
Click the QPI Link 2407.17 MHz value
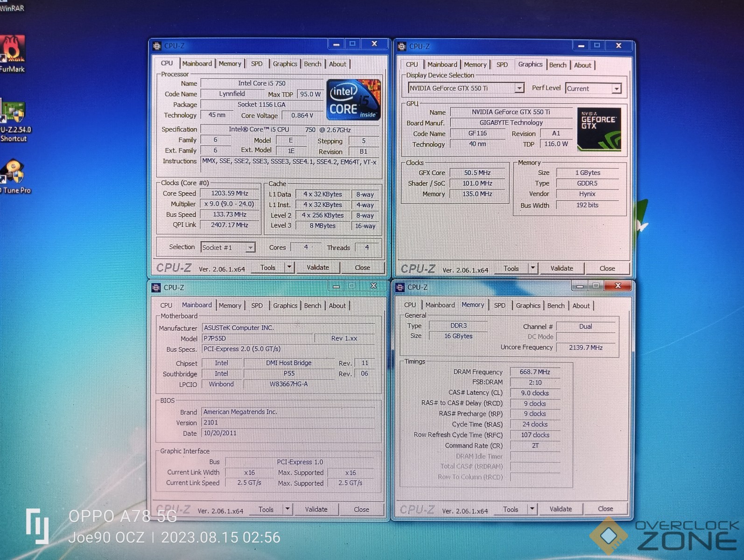point(229,225)
